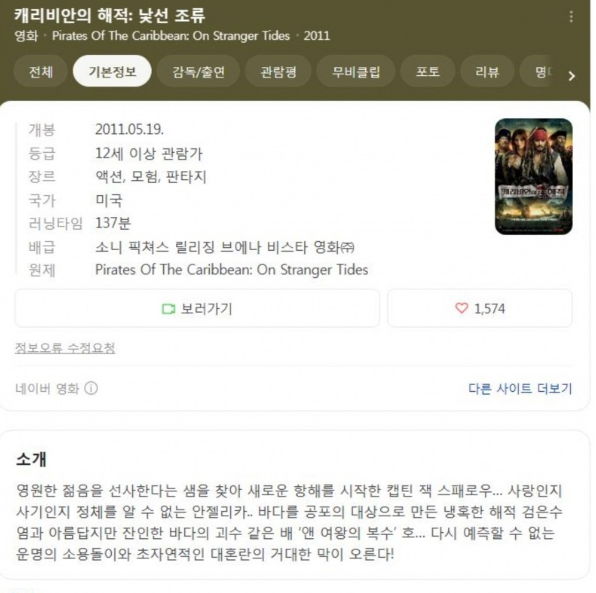Switch to the 포토 tab
Viewport: 596px width, 593px height.
(428, 71)
